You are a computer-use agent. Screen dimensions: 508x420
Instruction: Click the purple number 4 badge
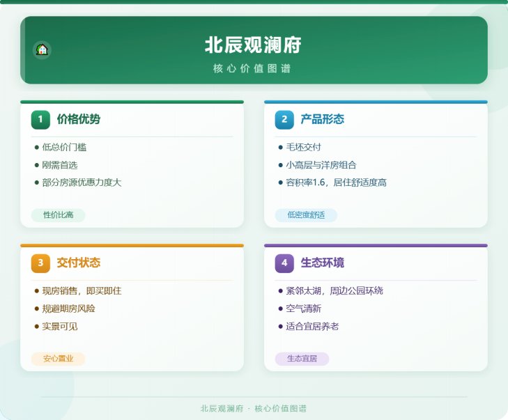284,263
